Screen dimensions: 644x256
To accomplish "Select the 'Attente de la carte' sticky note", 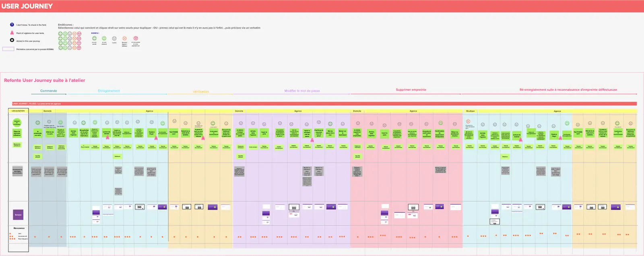I will tap(50, 133).
